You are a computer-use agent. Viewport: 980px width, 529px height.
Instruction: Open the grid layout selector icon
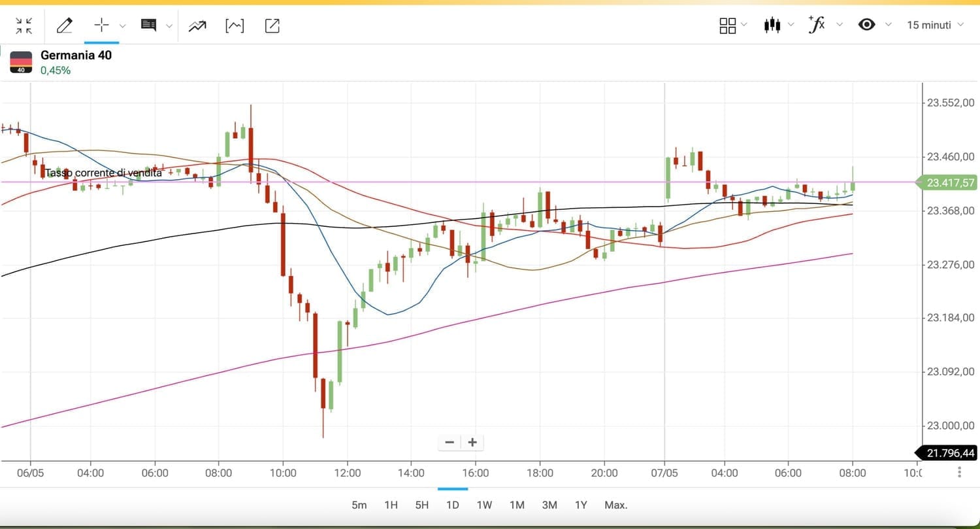click(727, 26)
